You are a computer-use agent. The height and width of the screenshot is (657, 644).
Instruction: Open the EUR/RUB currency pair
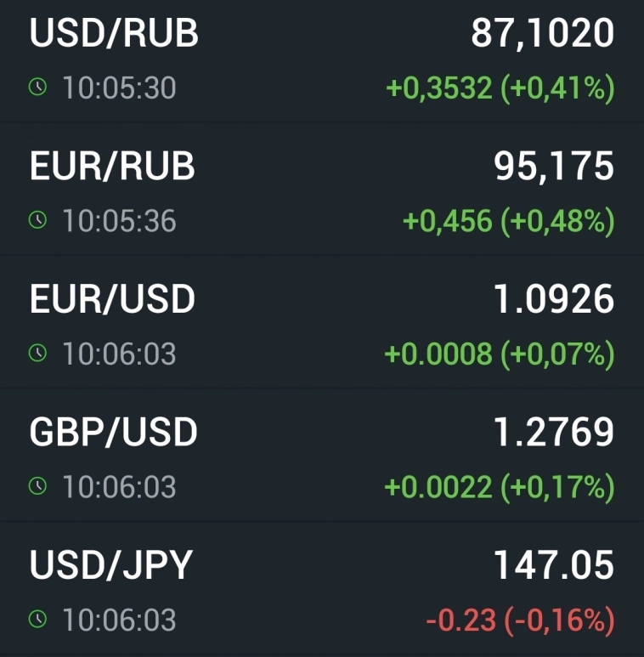click(112, 167)
